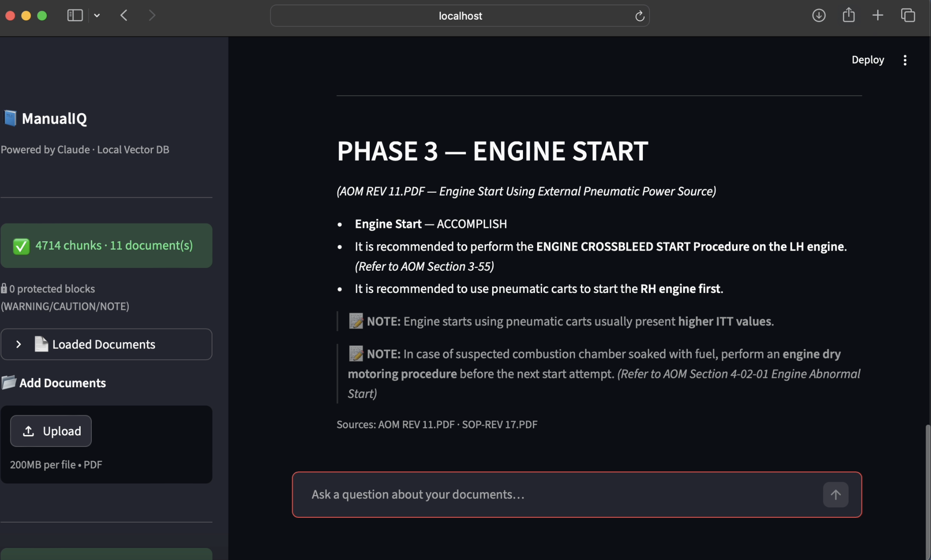This screenshot has width=931, height=560.
Task: Click the Deploy button
Action: click(x=867, y=60)
